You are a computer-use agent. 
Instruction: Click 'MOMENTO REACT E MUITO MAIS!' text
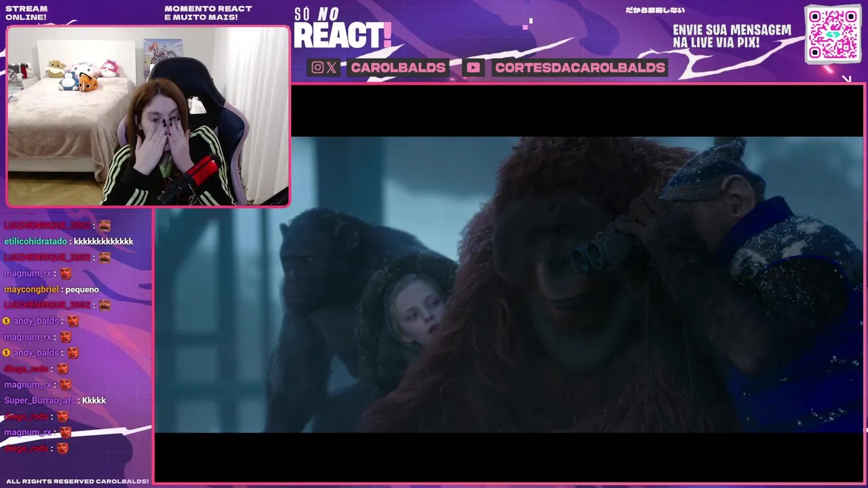(x=208, y=13)
